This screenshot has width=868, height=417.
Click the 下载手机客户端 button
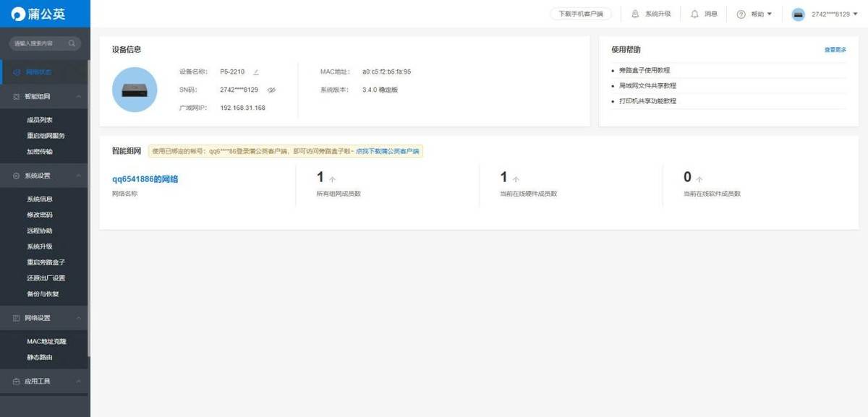[x=580, y=14]
